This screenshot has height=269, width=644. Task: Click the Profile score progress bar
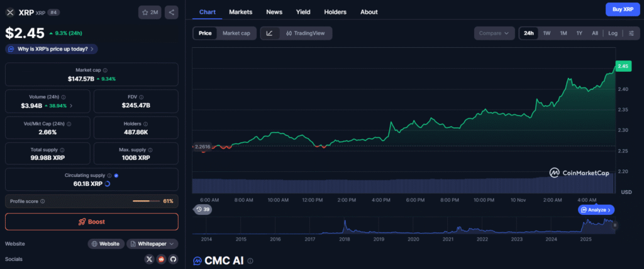(x=147, y=201)
